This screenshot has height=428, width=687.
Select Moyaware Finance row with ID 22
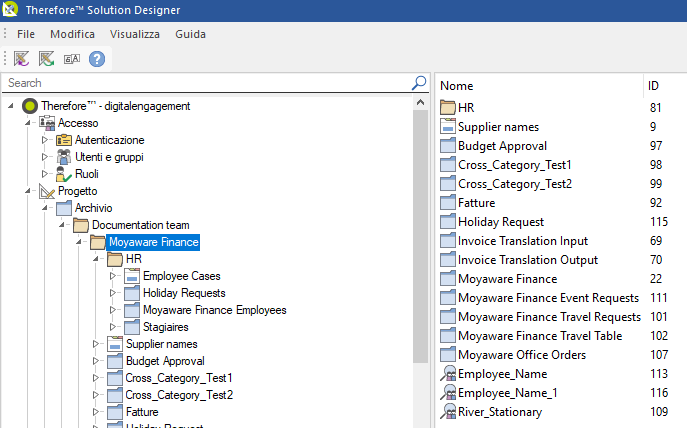(x=507, y=279)
